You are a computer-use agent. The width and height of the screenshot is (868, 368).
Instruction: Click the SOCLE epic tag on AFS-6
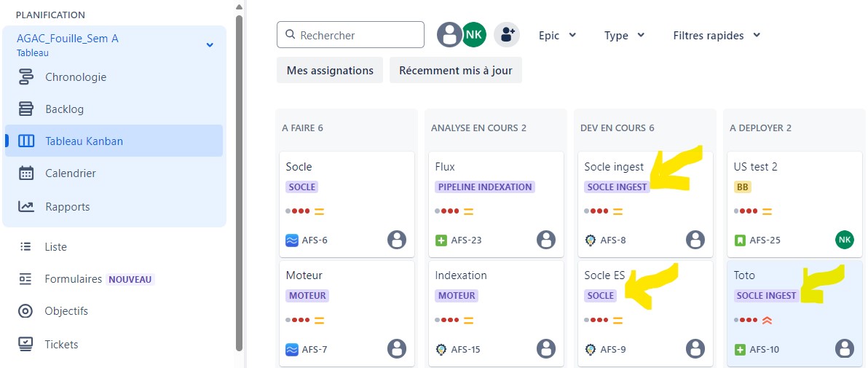302,187
